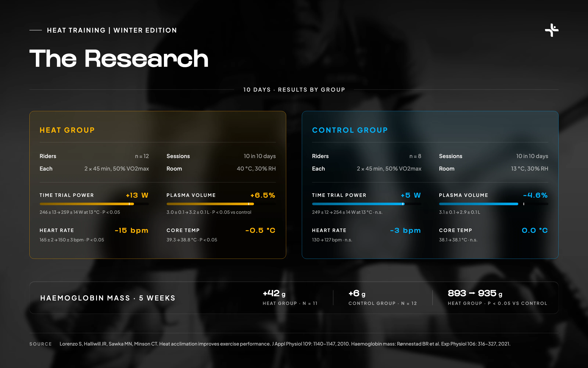
Task: Select the '+6.5%' plasma volume value
Action: [x=263, y=195]
